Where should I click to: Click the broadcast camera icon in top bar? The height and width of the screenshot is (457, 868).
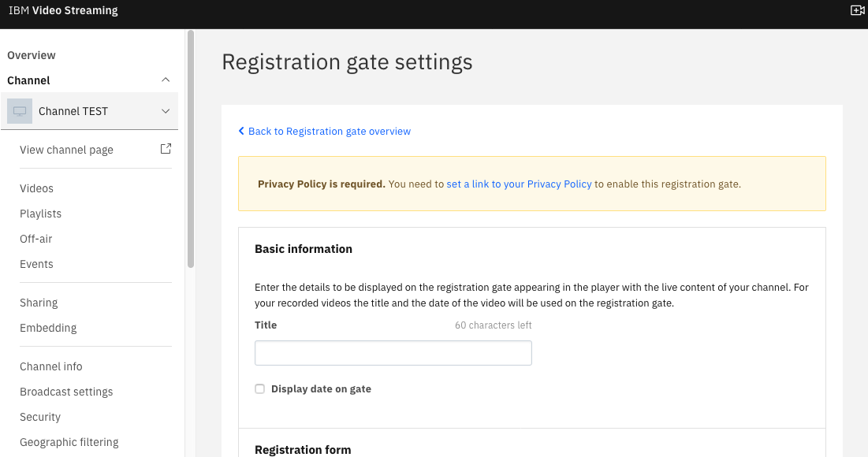pyautogui.click(x=858, y=10)
